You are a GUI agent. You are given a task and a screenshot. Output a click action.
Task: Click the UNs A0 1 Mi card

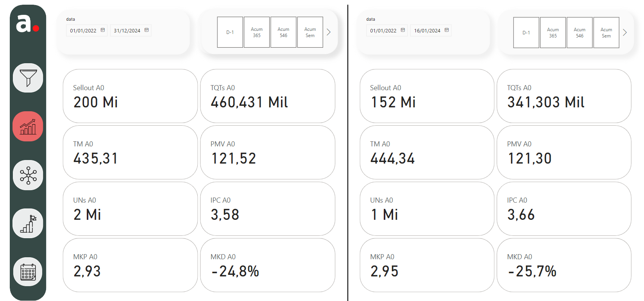(427, 209)
